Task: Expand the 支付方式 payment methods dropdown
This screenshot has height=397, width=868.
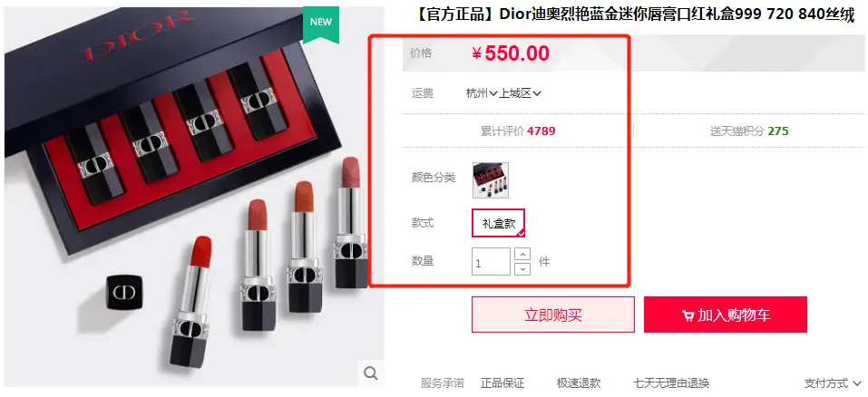Action: (833, 383)
